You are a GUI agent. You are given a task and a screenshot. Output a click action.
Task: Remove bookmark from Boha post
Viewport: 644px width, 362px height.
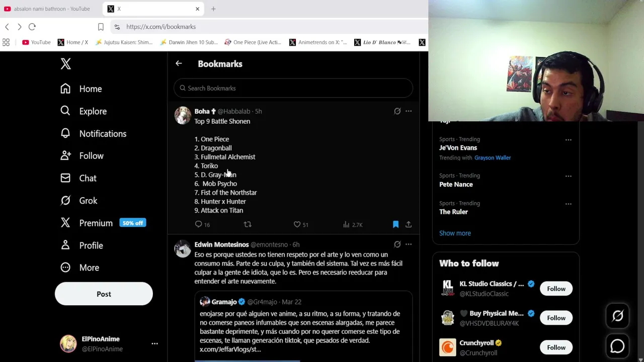click(395, 225)
